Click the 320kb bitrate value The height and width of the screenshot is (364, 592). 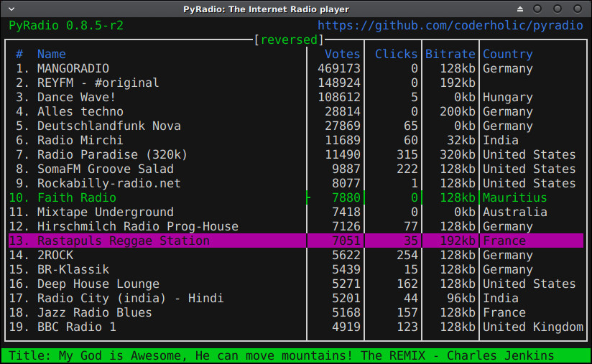pos(457,154)
